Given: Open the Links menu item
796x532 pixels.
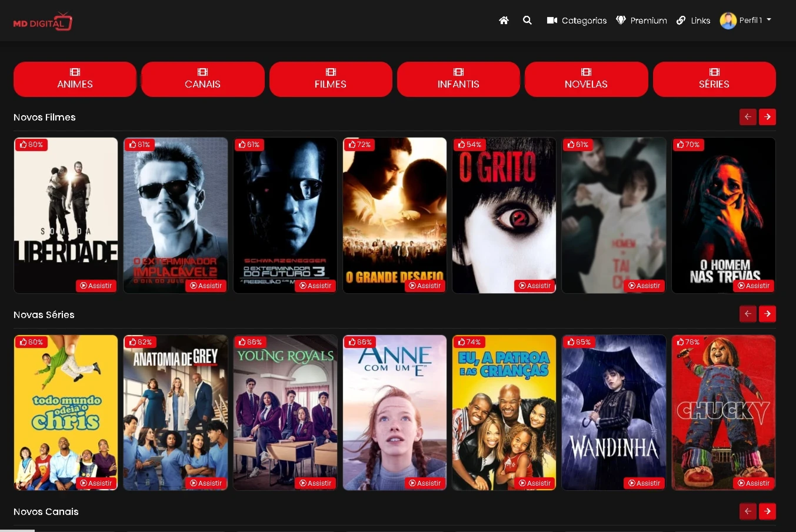Looking at the screenshot, I should click(x=693, y=20).
